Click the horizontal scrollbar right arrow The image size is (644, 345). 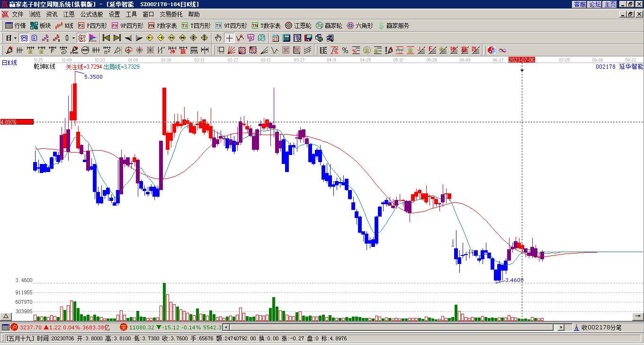561,327
